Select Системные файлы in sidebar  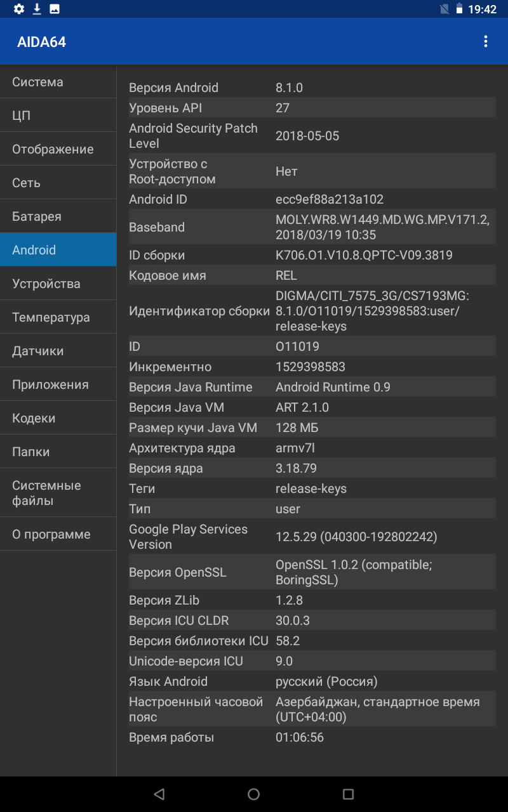click(58, 493)
